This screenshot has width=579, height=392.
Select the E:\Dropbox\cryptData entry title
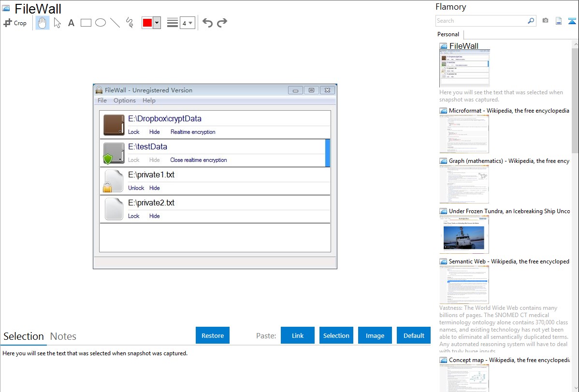pyautogui.click(x=165, y=119)
